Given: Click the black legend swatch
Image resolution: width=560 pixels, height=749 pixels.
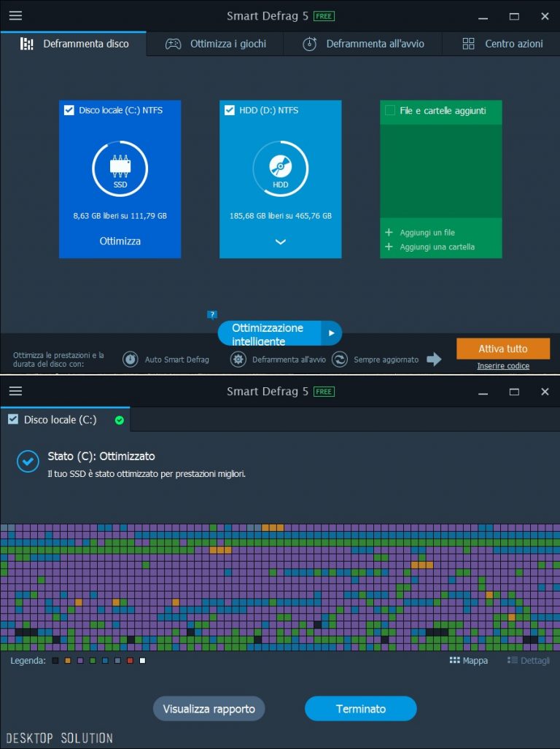Looking at the screenshot, I should click(x=55, y=661).
